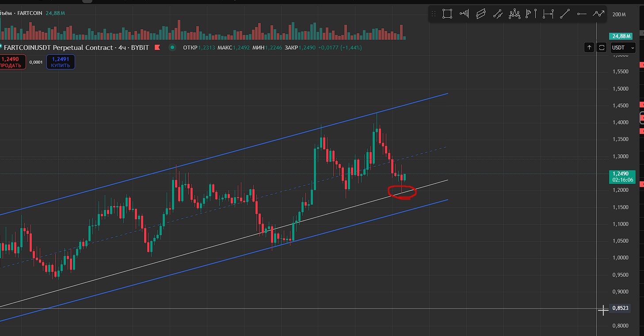Open the USDT currency dropdown

point(623,47)
